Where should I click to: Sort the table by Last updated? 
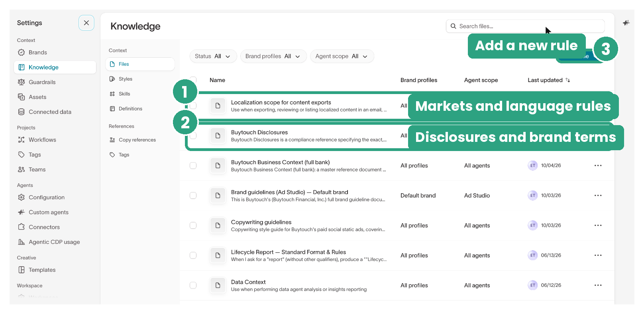(549, 80)
